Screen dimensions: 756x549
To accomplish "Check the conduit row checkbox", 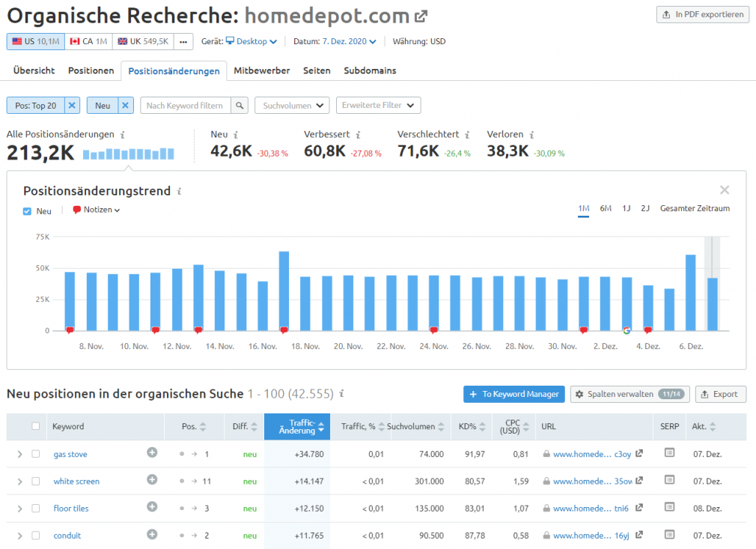I will point(36,536).
